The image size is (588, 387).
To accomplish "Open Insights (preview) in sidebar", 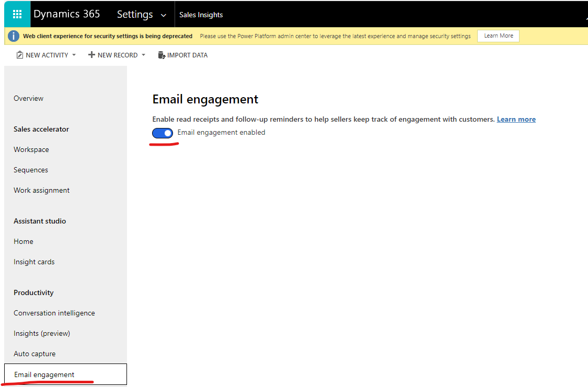I will (42, 333).
